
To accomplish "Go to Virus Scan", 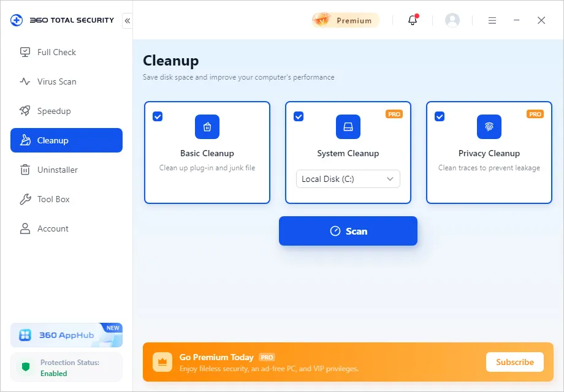I will point(67,81).
